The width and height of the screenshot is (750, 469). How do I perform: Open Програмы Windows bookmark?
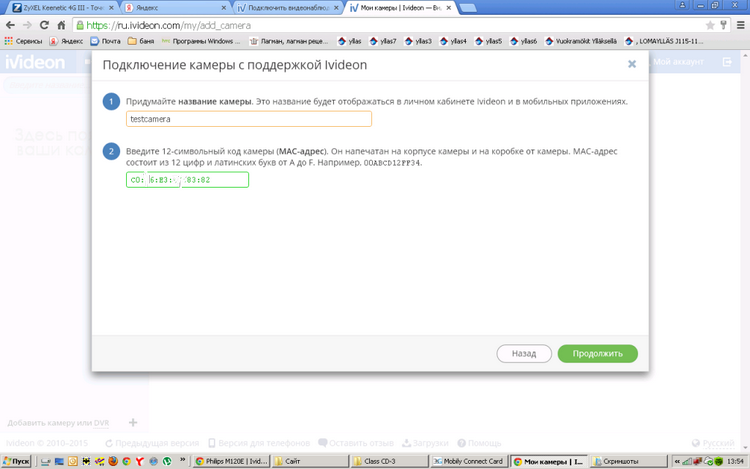pos(201,41)
